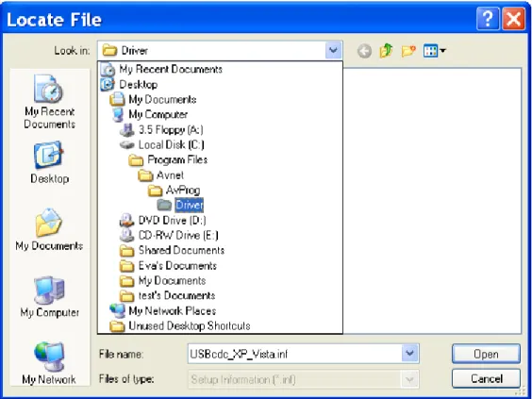Open My Recent Documents in places bar

[x=49, y=102]
